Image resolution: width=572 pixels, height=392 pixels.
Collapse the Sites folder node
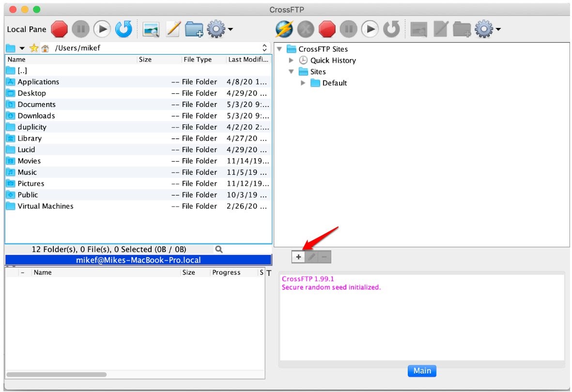pyautogui.click(x=291, y=72)
